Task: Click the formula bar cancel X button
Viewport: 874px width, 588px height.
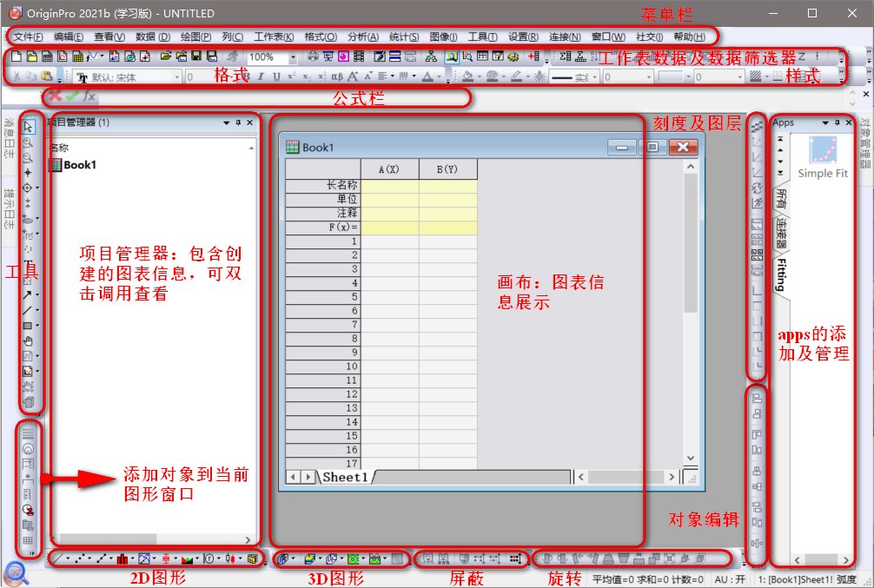Action: click(54, 96)
